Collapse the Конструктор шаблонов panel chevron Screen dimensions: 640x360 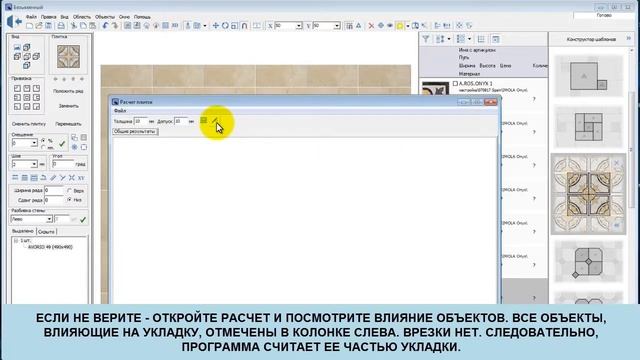click(x=629, y=38)
